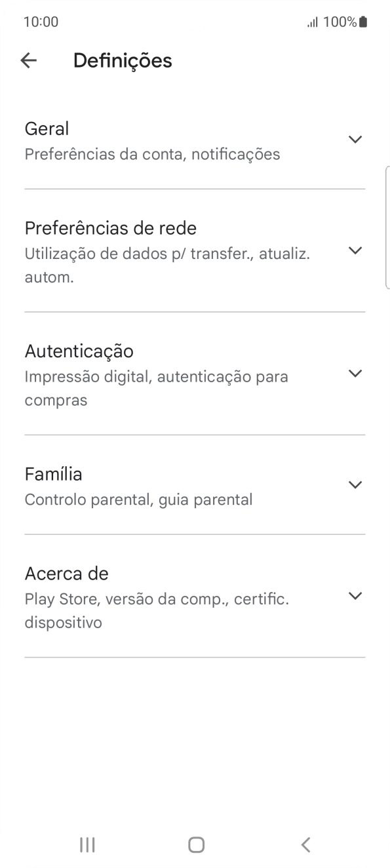Screen dimensions: 390x868
Task: Open the Recents navigation button
Action: point(86,844)
